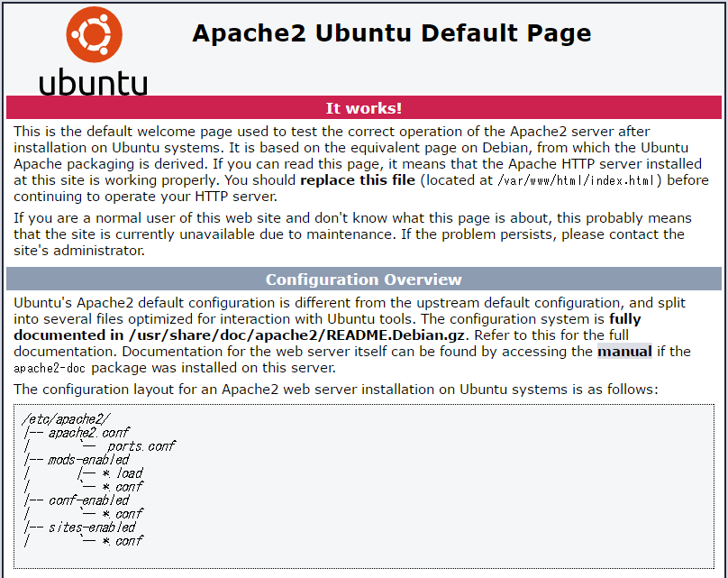Click the "configuration layout" sentence above the tree

coord(336,389)
